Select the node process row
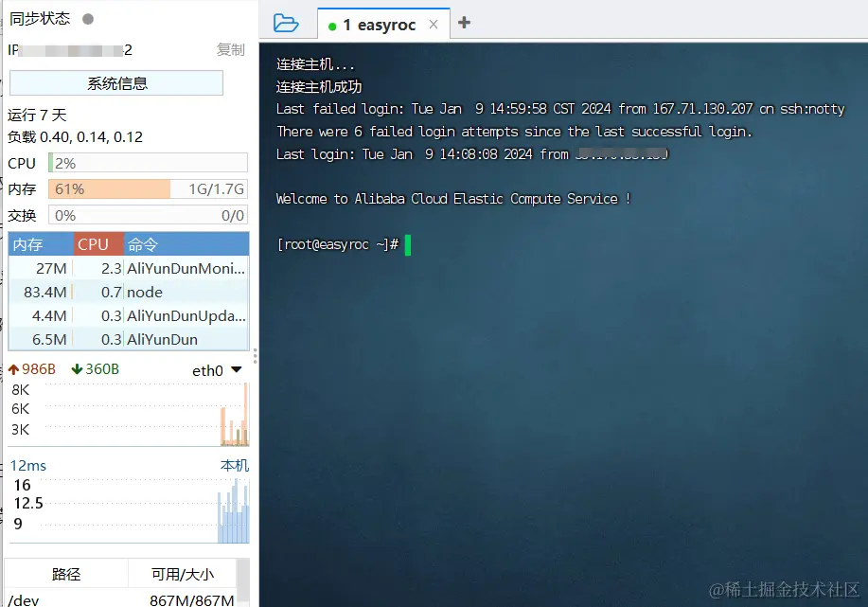The height and width of the screenshot is (607, 868). tap(129, 292)
